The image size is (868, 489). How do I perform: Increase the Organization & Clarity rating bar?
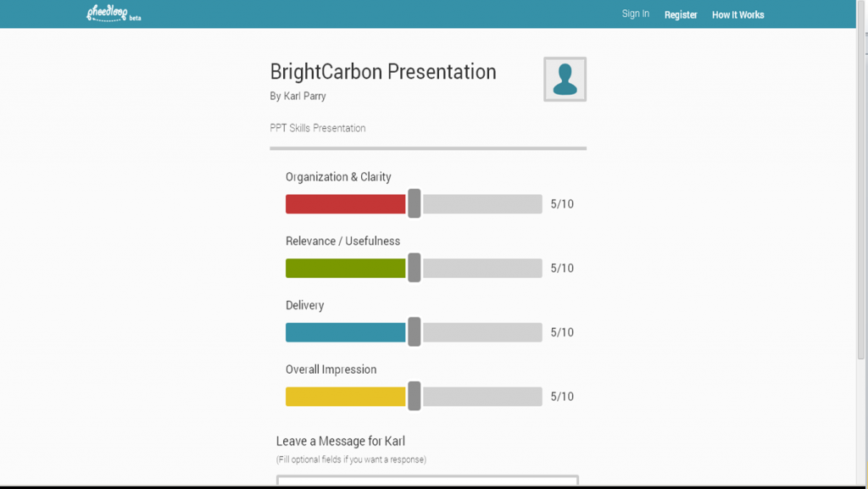coord(346,203)
